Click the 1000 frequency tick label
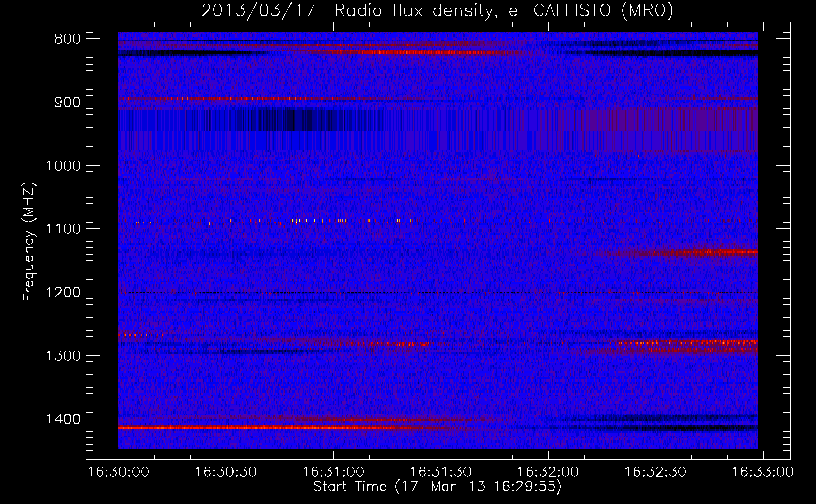This screenshot has height=504, width=816. click(63, 166)
